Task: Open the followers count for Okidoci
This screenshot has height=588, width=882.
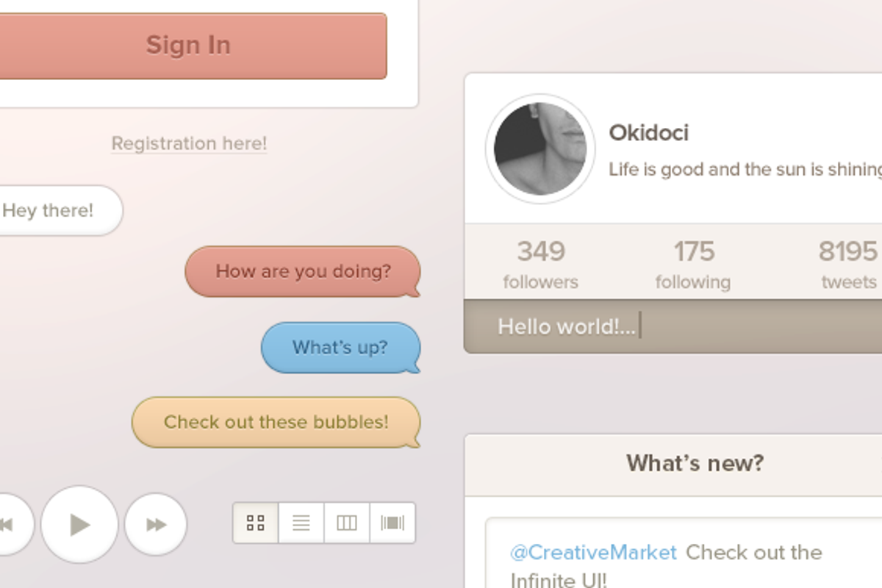Action: tap(540, 265)
